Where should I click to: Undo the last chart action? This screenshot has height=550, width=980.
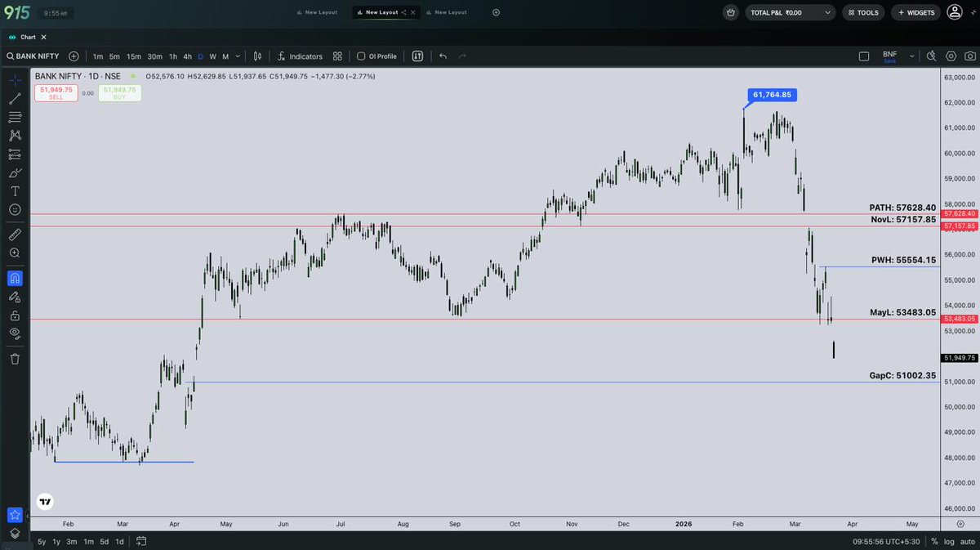tap(443, 56)
